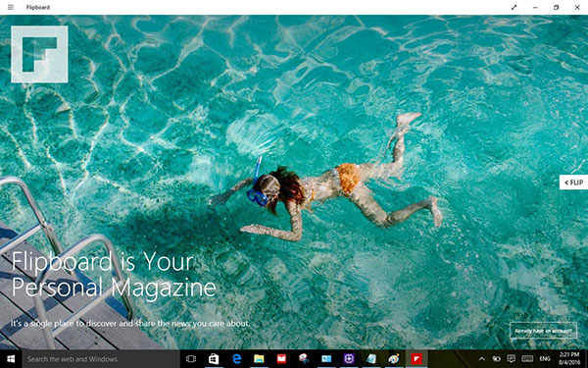Click the Flipboard logo tile

39,54
